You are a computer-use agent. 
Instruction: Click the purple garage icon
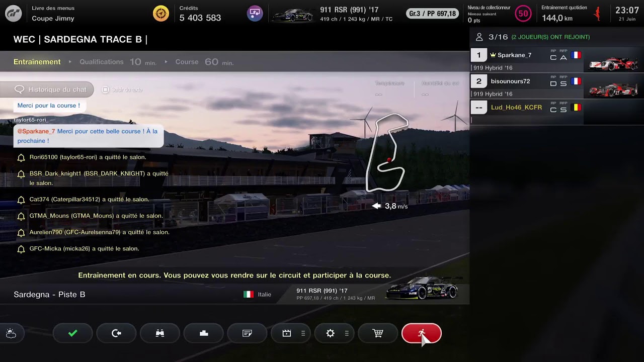coord(255,13)
